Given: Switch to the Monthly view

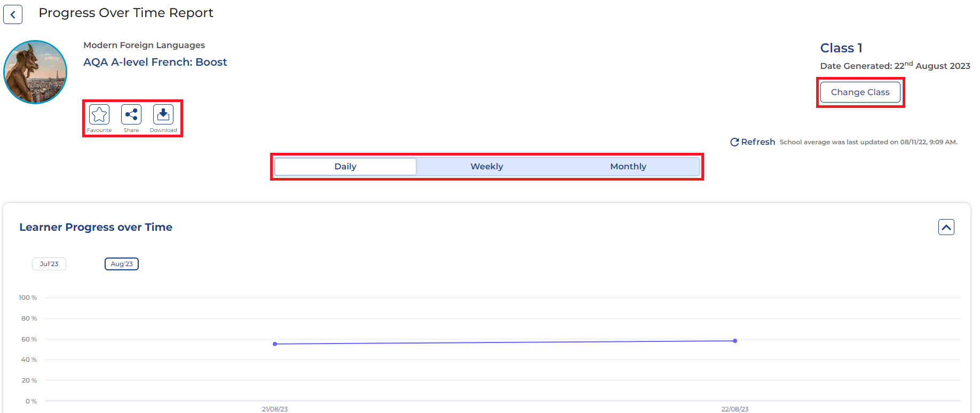Looking at the screenshot, I should click(x=628, y=167).
